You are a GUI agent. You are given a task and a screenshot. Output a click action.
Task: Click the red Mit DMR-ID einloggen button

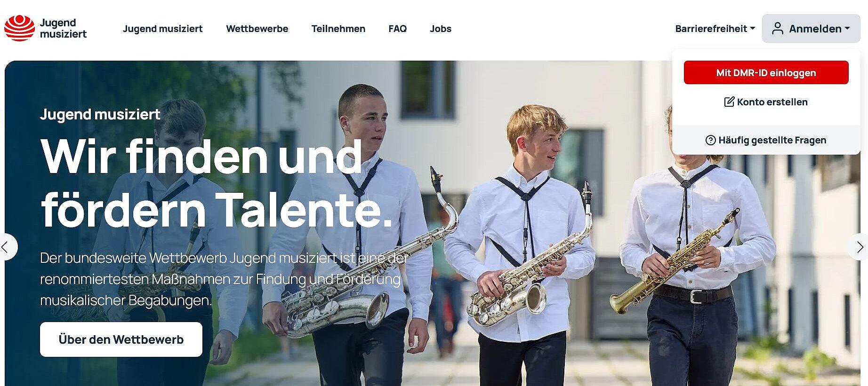tap(766, 72)
